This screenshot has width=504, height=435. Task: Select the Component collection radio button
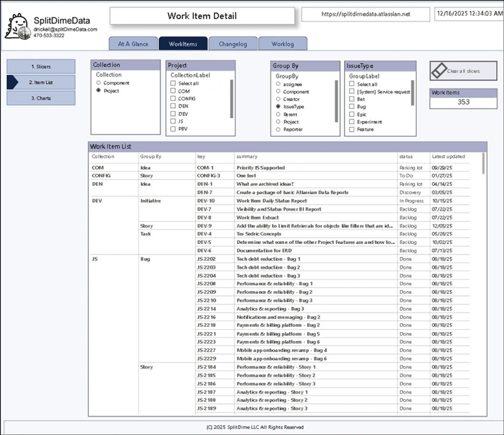click(99, 83)
